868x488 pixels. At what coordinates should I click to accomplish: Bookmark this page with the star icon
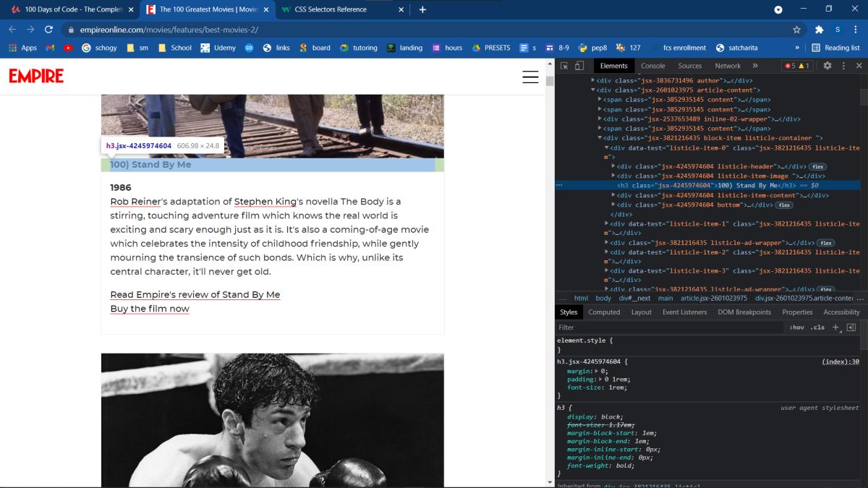[796, 30]
